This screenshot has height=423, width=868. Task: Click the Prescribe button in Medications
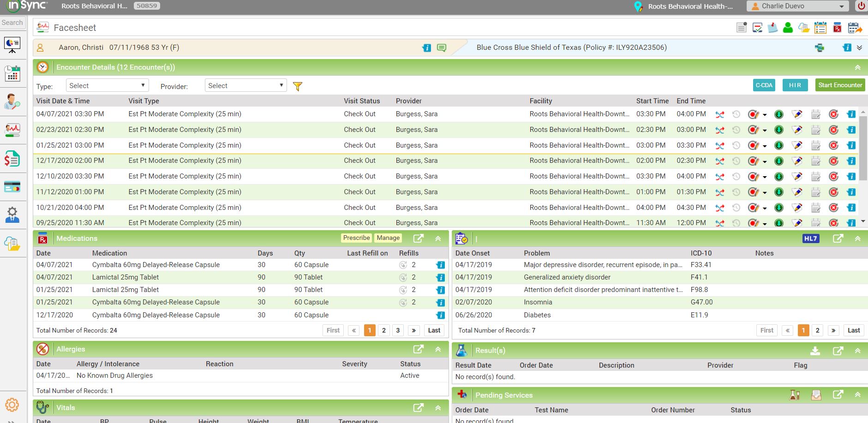[x=356, y=238]
